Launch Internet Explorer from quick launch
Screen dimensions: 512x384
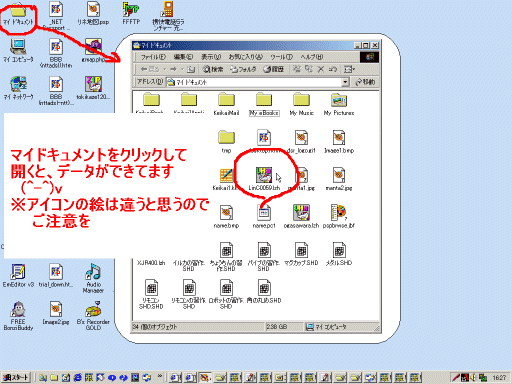click(78, 378)
